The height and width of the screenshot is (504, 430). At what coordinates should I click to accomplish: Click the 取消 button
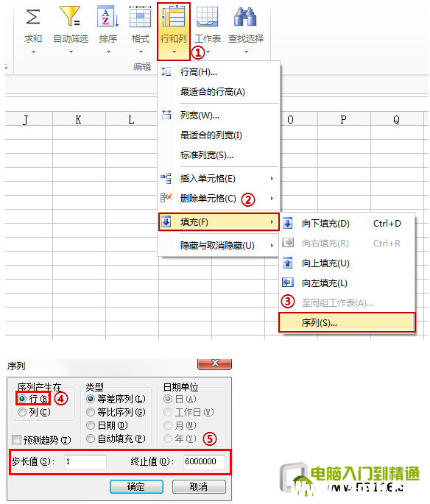199,486
